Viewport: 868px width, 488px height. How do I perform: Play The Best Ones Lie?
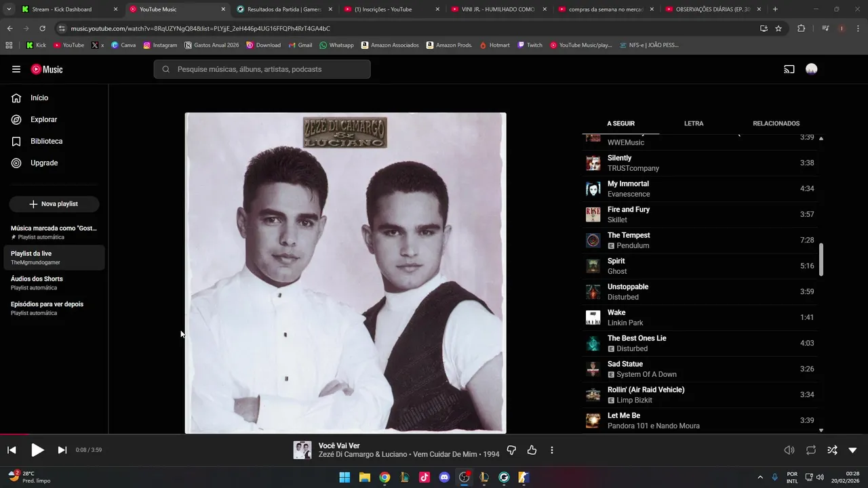(700, 343)
